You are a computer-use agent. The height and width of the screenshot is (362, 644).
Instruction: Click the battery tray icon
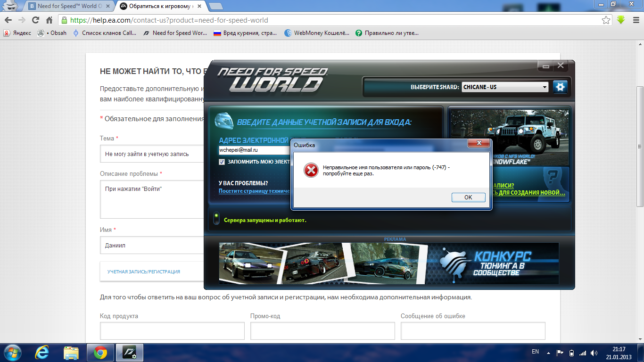click(571, 353)
